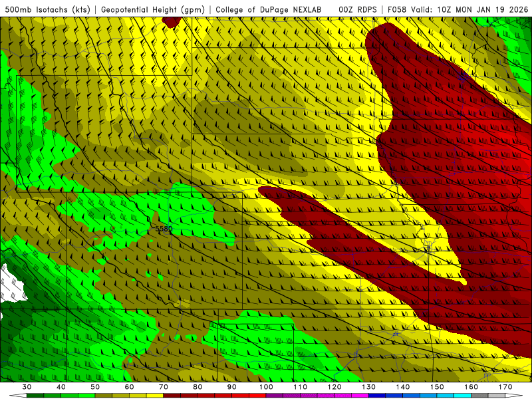532x399 pixels.
Task: Click the legend value 160
Action: tap(471, 387)
